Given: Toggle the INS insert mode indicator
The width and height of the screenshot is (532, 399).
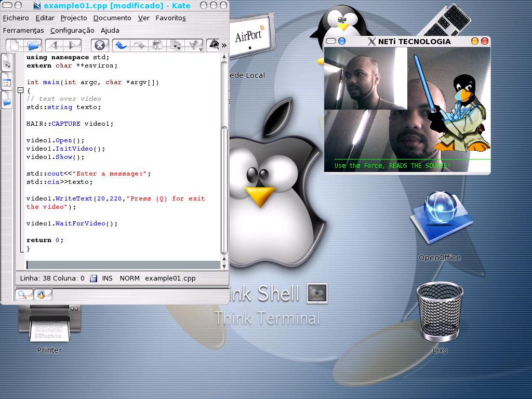Looking at the screenshot, I should 107,278.
